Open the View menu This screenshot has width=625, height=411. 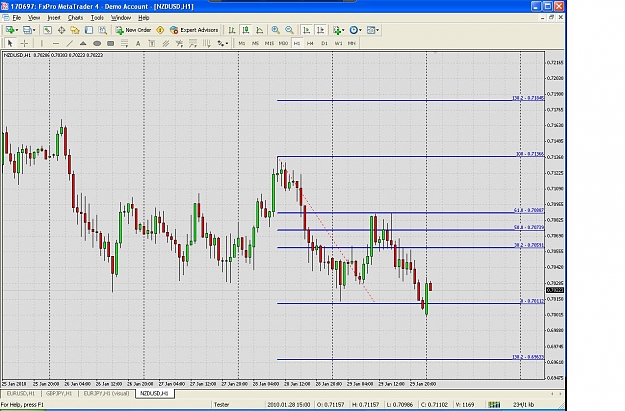point(34,18)
